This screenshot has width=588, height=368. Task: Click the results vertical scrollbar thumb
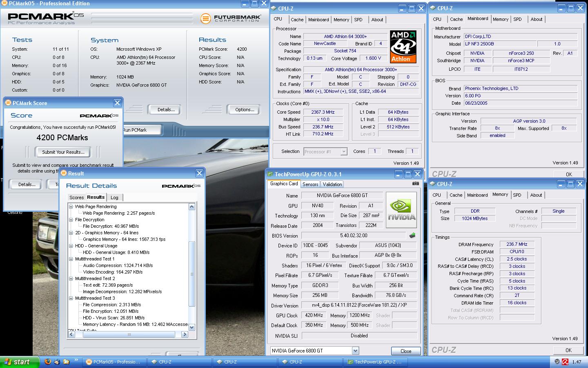click(192, 274)
